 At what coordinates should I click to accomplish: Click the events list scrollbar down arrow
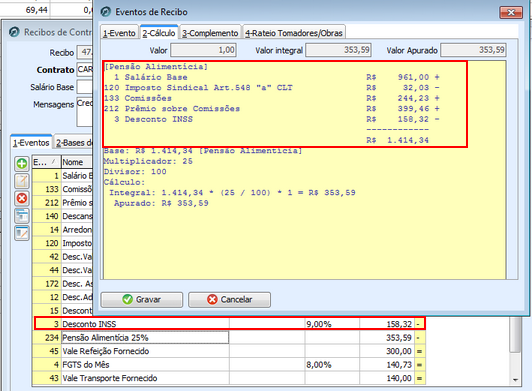(x=516, y=380)
